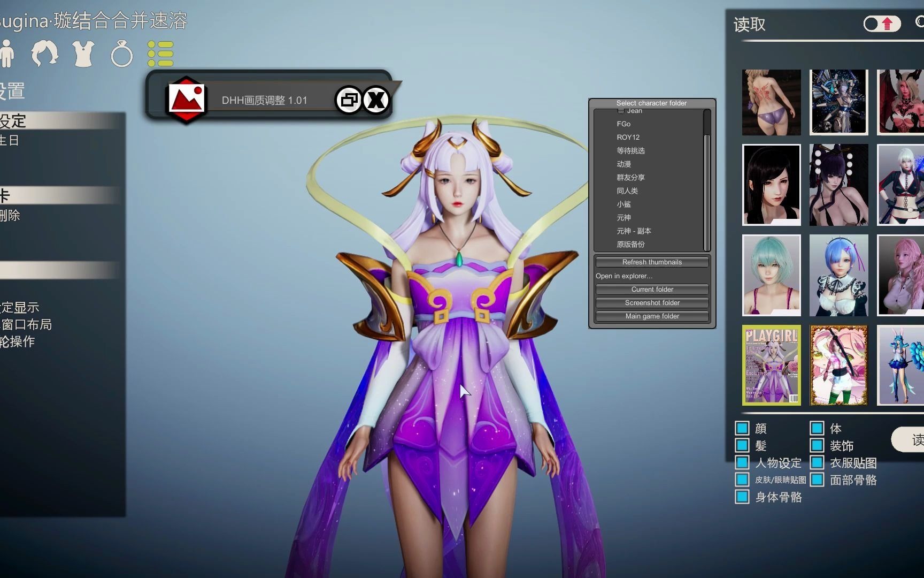Select the blue bunny-ear character card
Screen dimensions: 924x578
click(900, 365)
